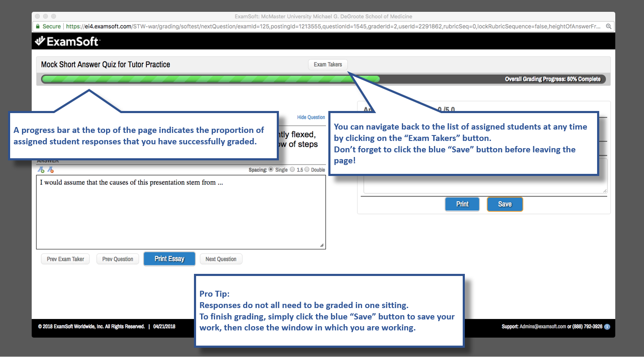Select Single line spacing

(x=271, y=170)
